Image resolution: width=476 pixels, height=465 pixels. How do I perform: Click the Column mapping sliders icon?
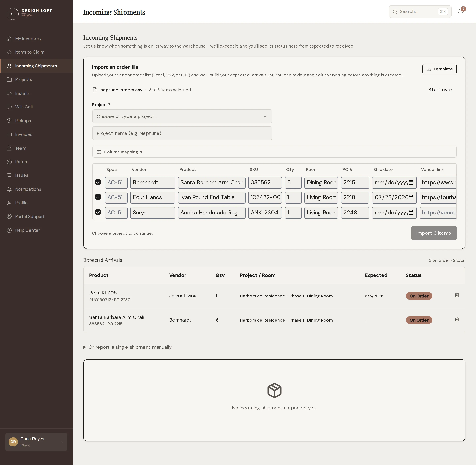99,152
